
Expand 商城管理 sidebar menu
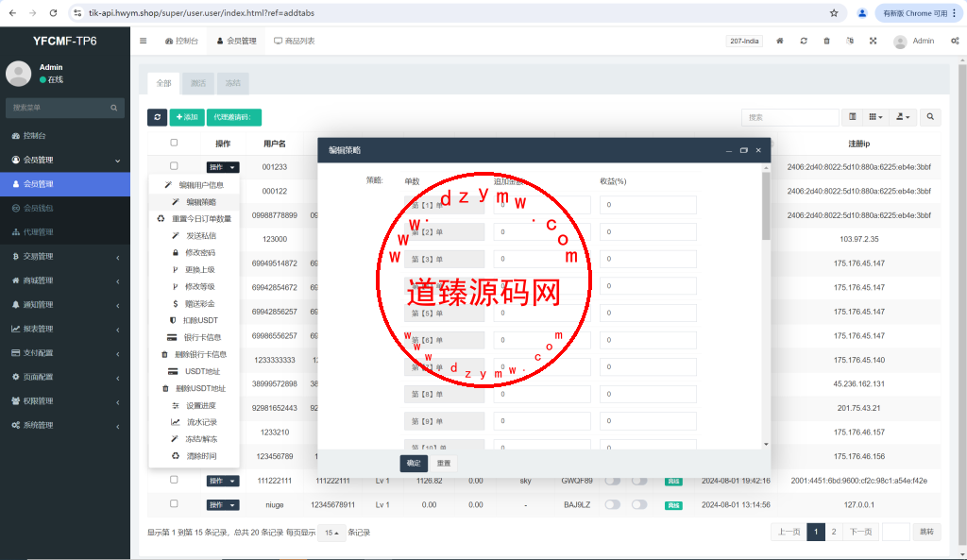(65, 280)
